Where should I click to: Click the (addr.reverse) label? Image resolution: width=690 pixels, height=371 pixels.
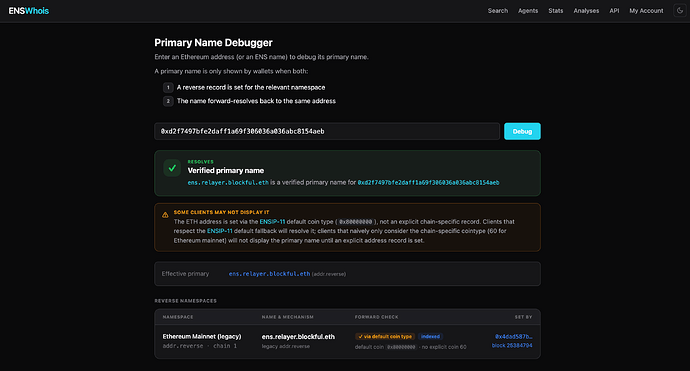click(329, 274)
